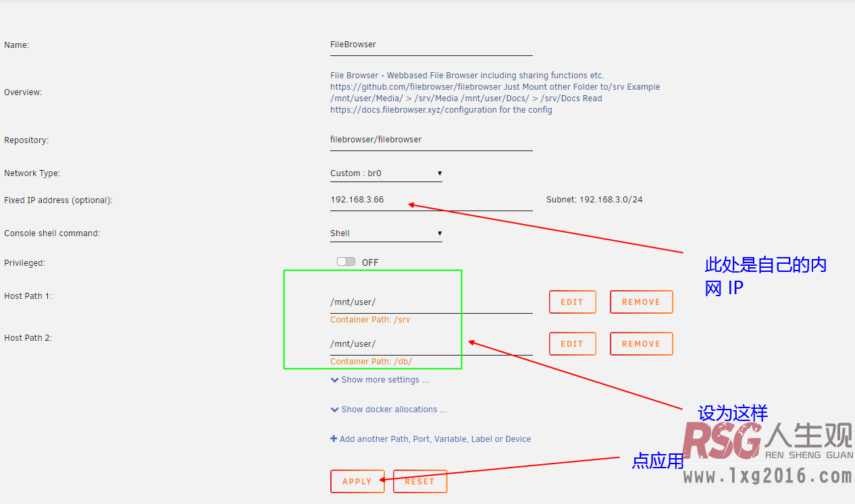
Task: Click the Console shell command: label
Action: [x=52, y=233]
